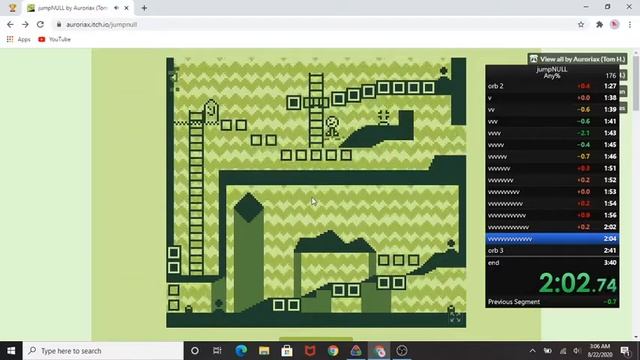
Task: Open the volume control tray icon
Action: coord(577,351)
